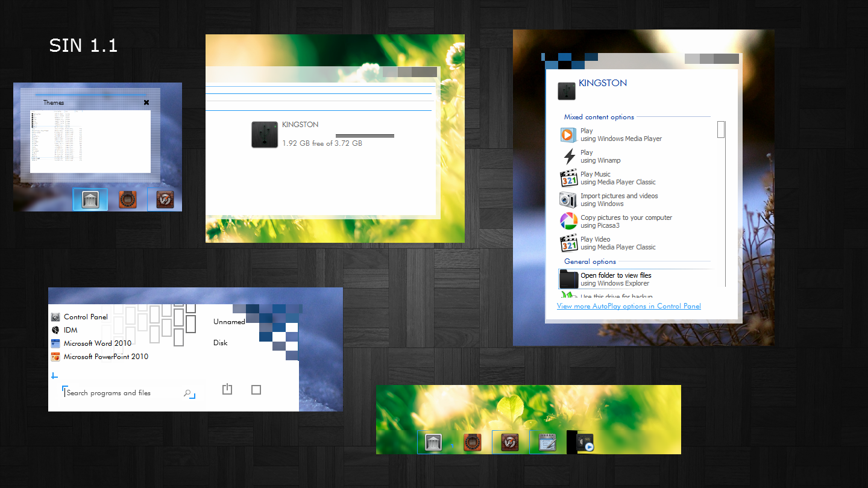
Task: Click 'Unnamed' in the Start menu right column
Action: click(x=229, y=322)
